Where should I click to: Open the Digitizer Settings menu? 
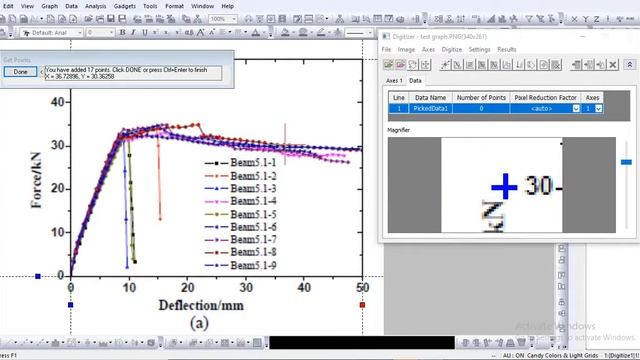pyautogui.click(x=479, y=49)
